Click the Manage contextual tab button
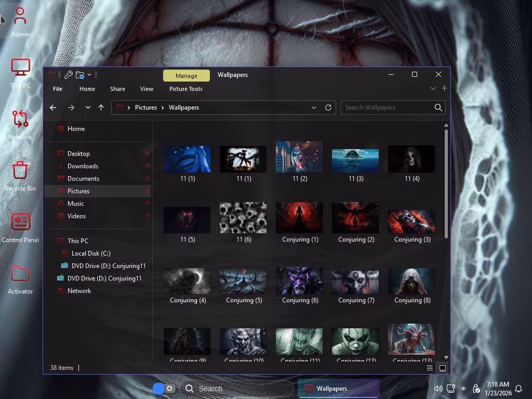The height and width of the screenshot is (399, 532). click(x=186, y=76)
